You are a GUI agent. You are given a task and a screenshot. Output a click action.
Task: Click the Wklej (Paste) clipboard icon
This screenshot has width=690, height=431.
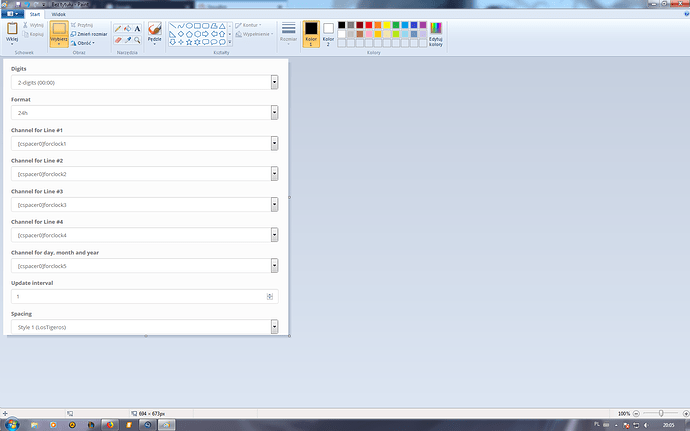[x=12, y=31]
